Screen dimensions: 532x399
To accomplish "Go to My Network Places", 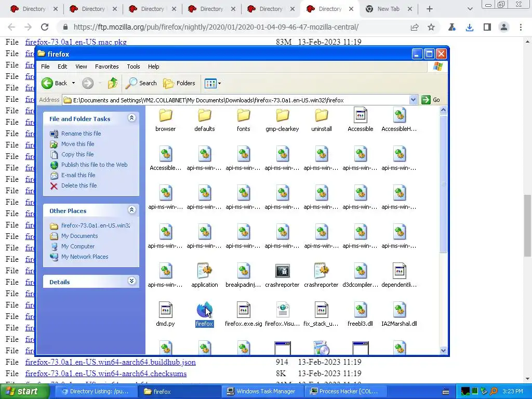I will pos(85,257).
